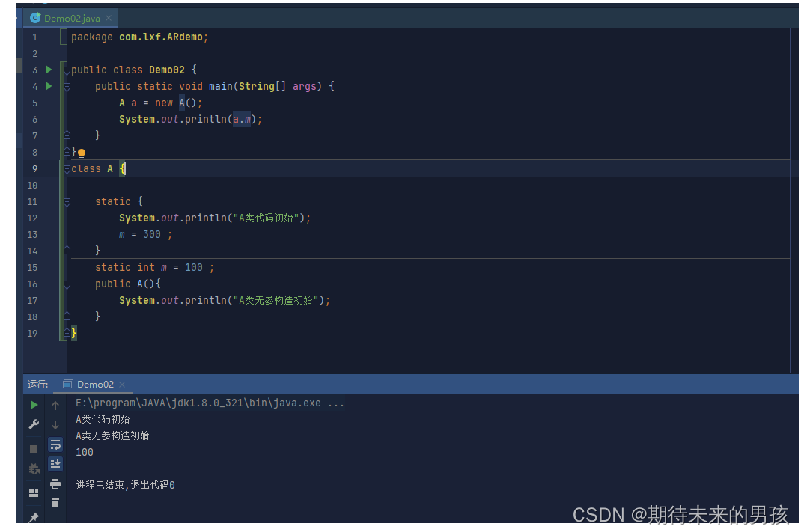The image size is (801, 532).
Task: Click line number 15 in the gutter
Action: (x=32, y=268)
